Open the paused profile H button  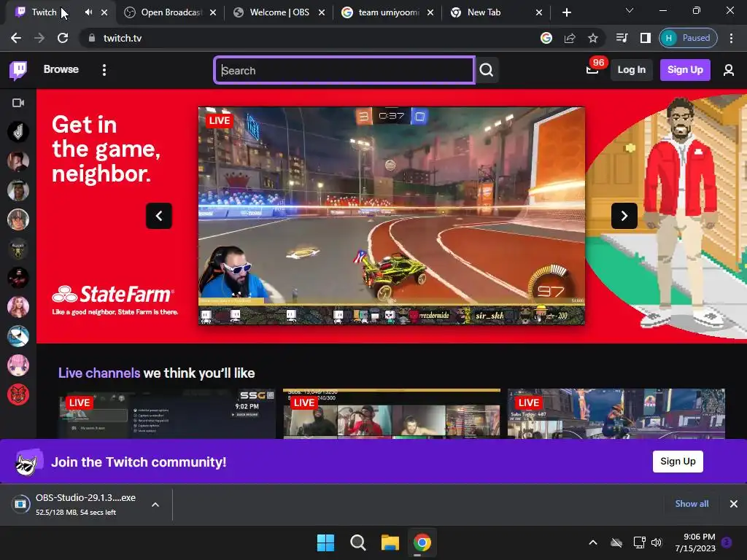coord(688,38)
